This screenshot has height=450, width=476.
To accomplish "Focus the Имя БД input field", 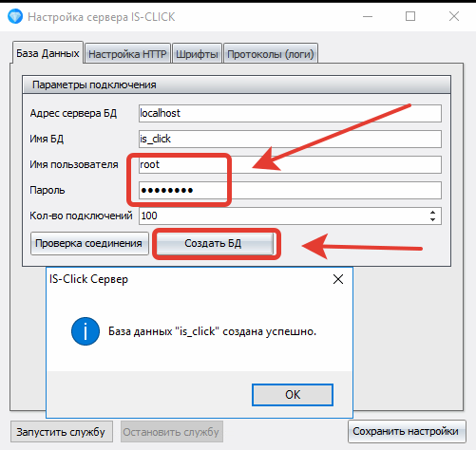I will (x=290, y=139).
